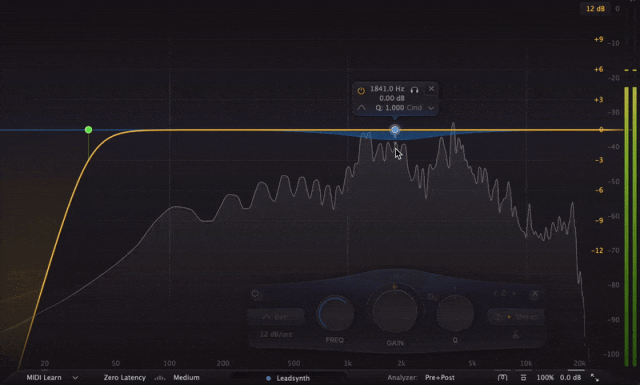The height and width of the screenshot is (385, 640).
Task: Click the +9 dB scale label
Action: pos(598,39)
